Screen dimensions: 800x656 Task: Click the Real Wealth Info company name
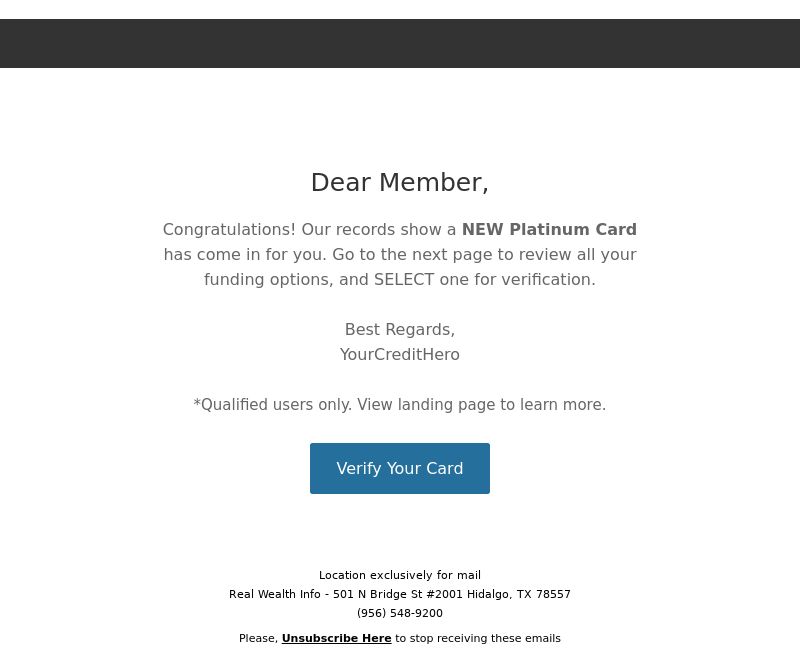click(x=275, y=594)
